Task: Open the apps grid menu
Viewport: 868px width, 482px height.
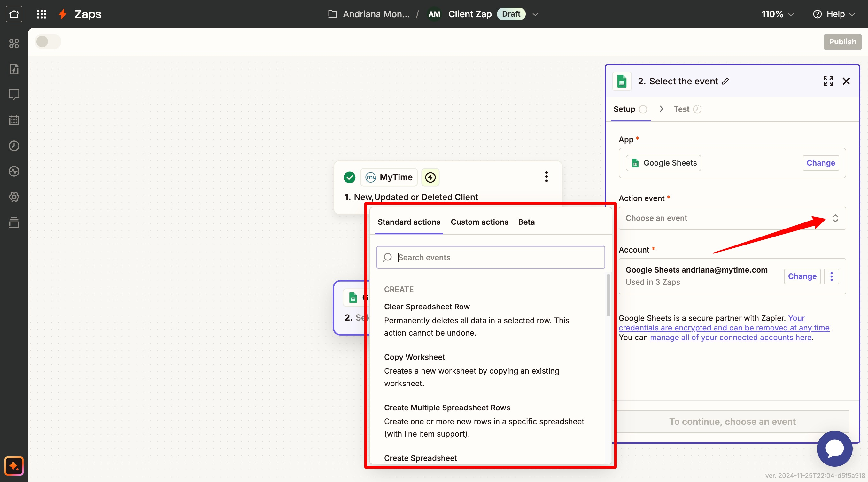Action: [x=42, y=14]
